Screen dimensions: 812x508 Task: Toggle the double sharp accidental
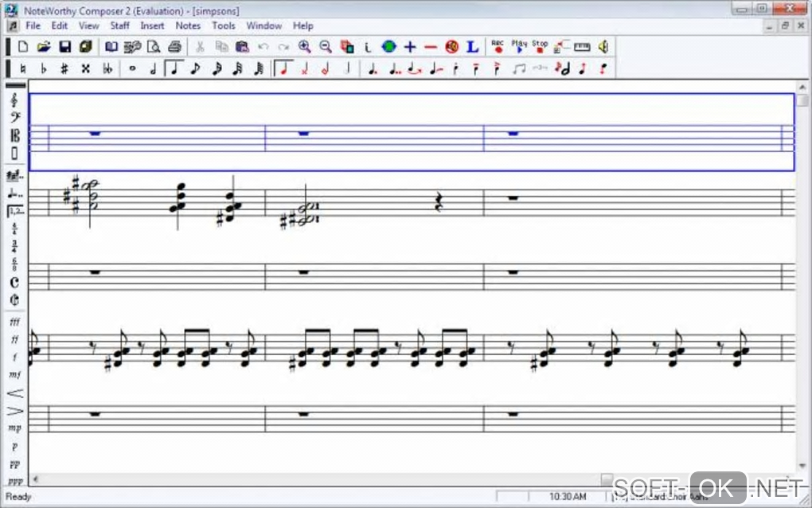tap(85, 68)
